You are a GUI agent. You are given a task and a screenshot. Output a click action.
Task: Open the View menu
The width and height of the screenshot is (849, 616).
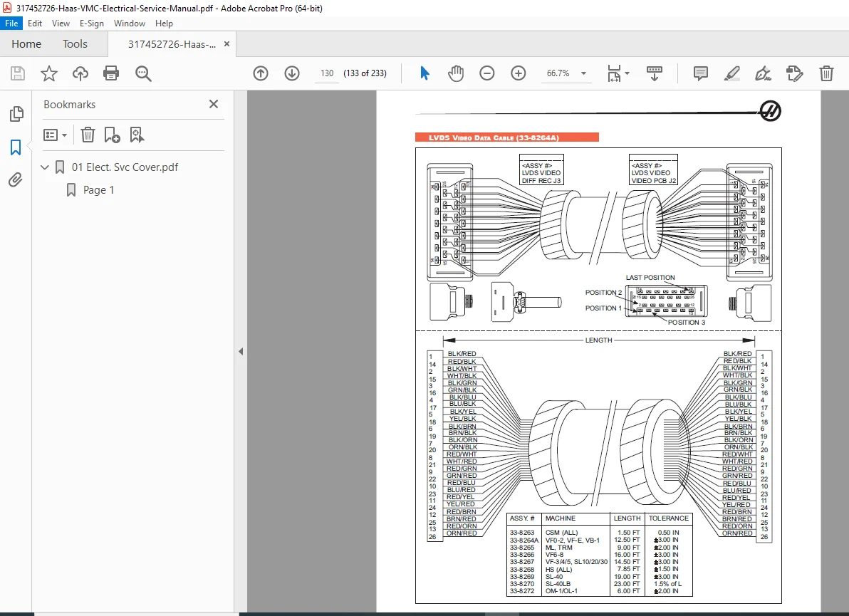click(61, 24)
